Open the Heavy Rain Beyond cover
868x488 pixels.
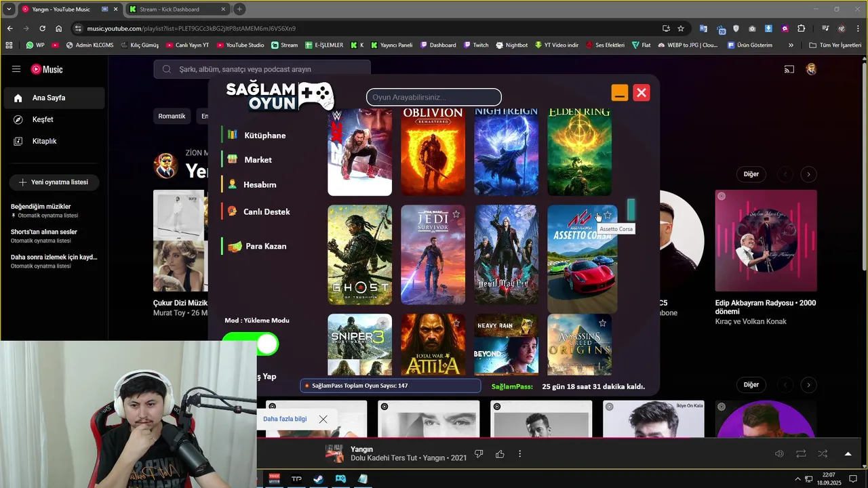pyautogui.click(x=506, y=344)
